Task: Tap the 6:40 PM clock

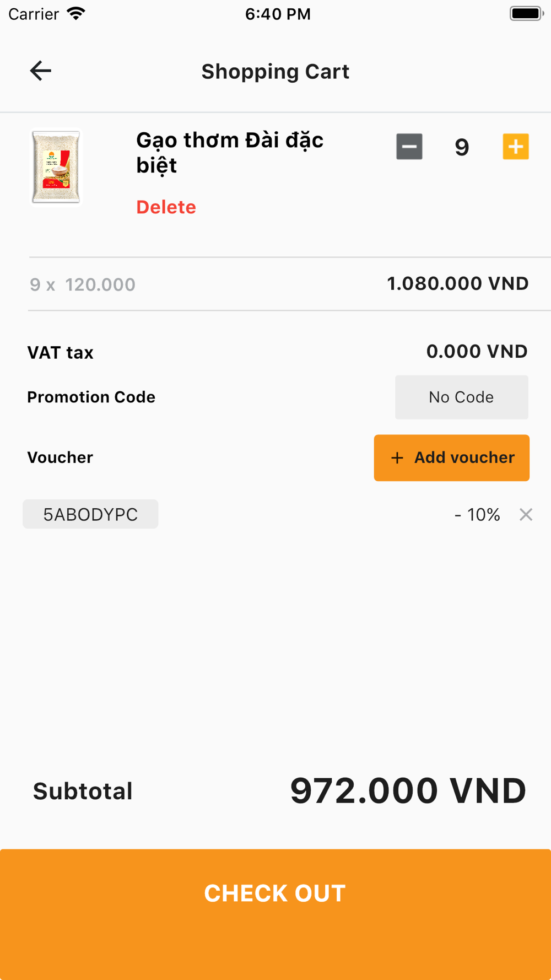Action: (278, 14)
